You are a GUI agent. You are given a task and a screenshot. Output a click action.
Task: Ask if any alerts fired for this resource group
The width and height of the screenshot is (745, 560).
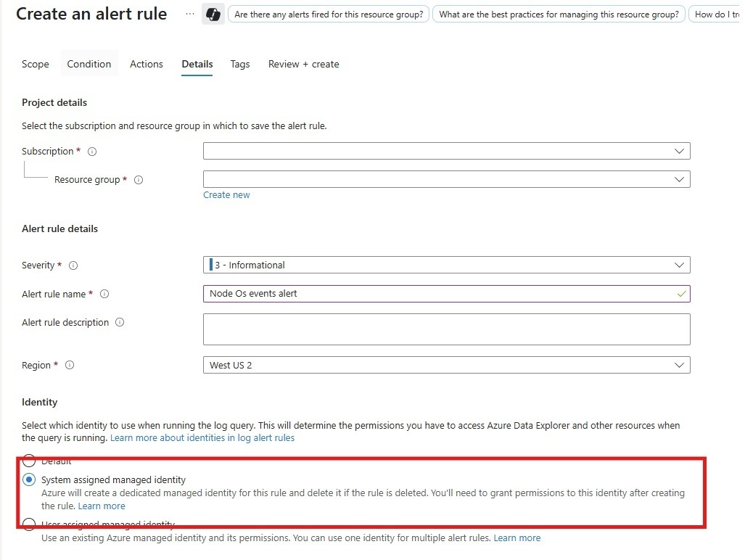coord(328,14)
